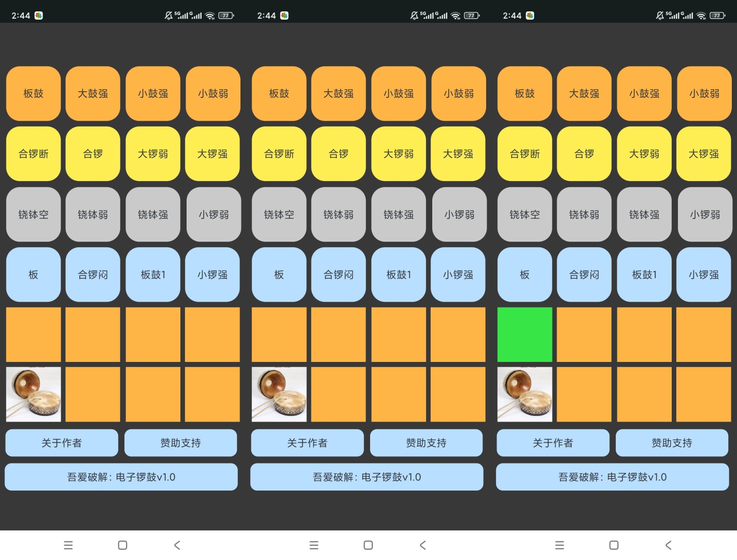737x560 pixels.
Task: Tap recents menu icon in left screenshot
Action: coord(68,545)
